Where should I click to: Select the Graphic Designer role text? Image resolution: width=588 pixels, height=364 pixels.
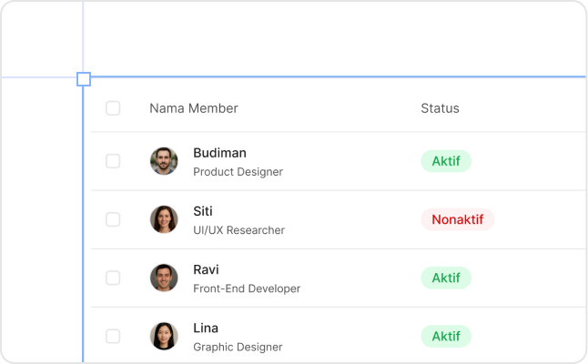coord(238,347)
